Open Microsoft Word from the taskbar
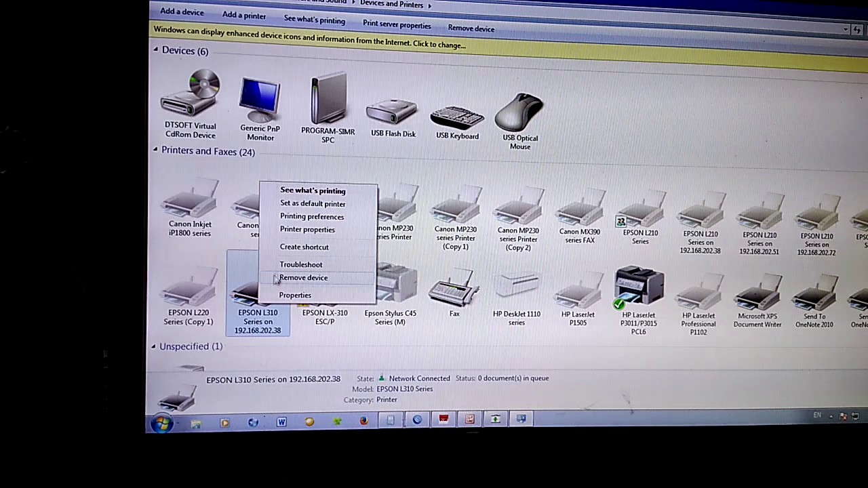The width and height of the screenshot is (868, 488). pos(281,422)
